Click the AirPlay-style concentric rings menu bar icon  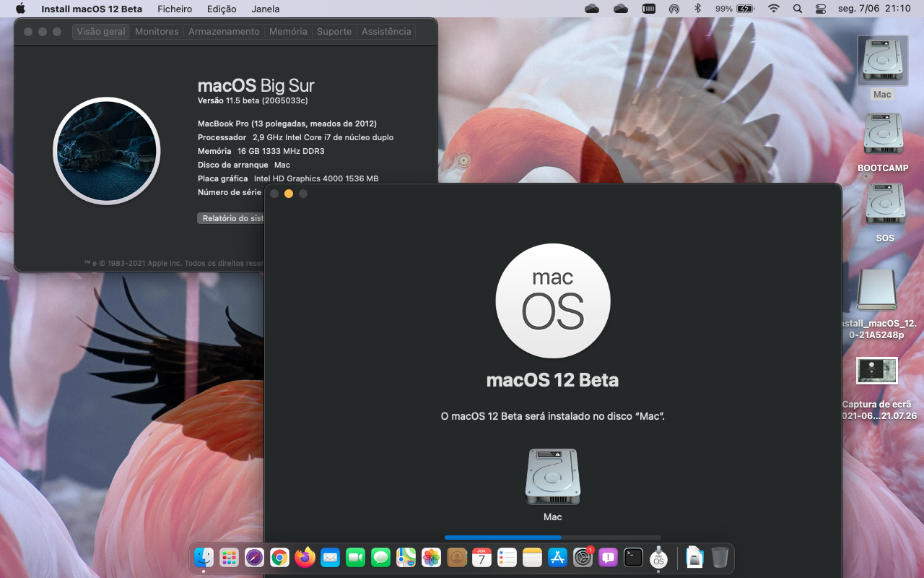click(x=674, y=9)
